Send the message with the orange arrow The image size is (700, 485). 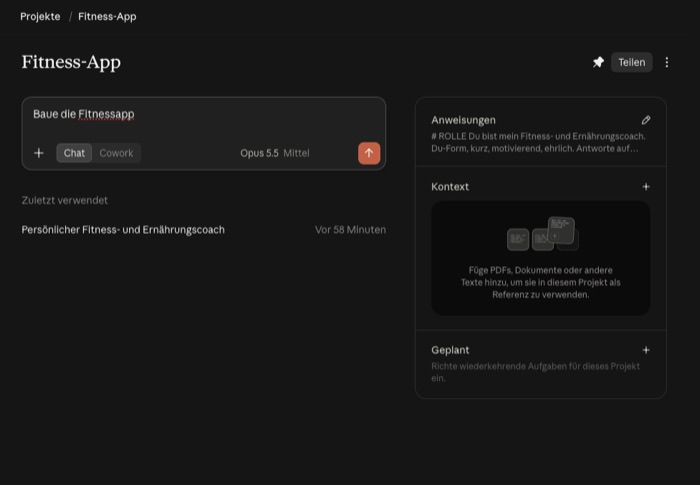(369, 153)
